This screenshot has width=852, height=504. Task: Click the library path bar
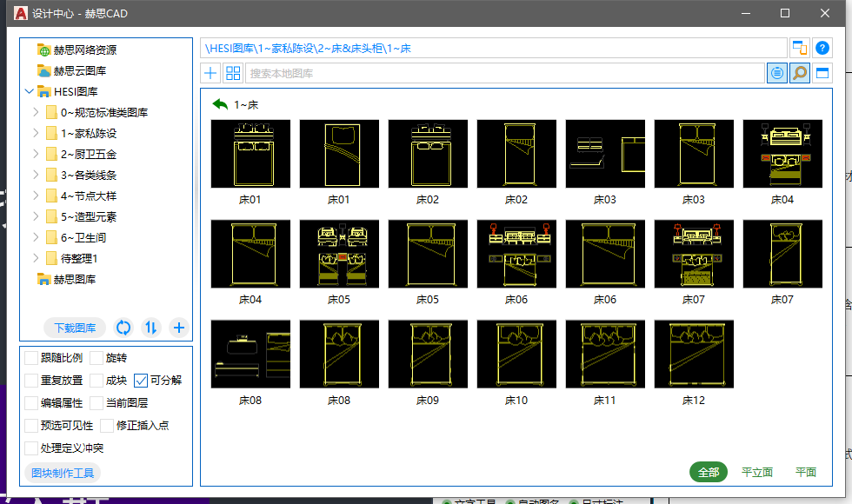click(494, 48)
